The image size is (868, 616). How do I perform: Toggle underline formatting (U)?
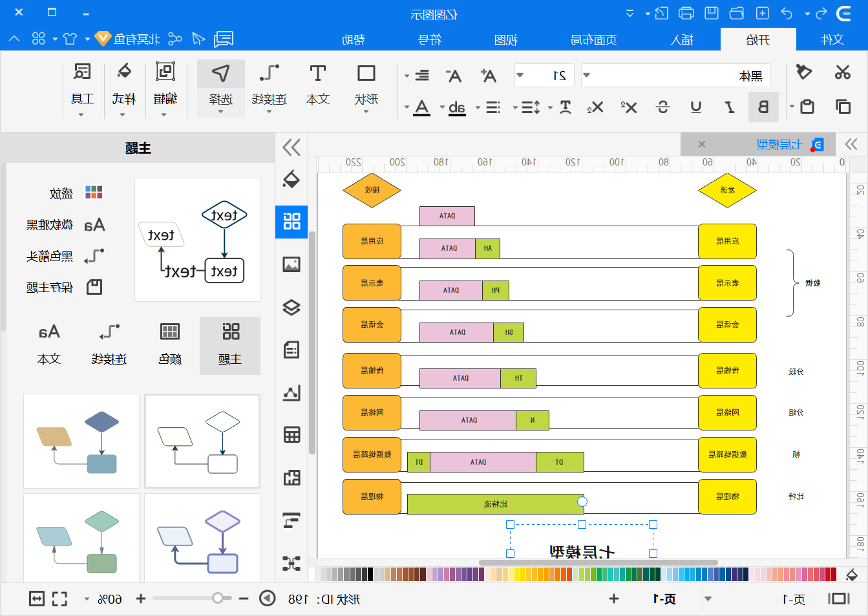coord(696,107)
